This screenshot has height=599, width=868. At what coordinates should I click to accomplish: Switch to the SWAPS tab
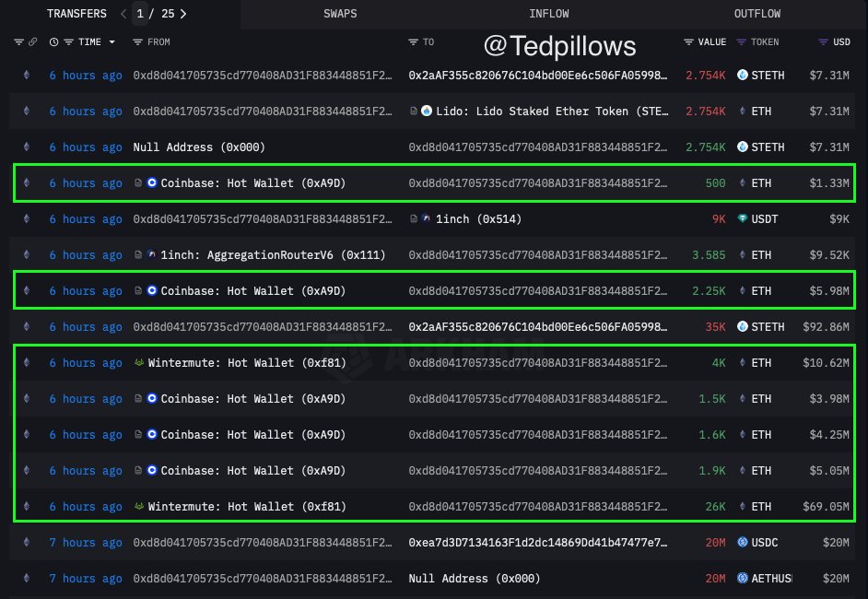pos(340,13)
